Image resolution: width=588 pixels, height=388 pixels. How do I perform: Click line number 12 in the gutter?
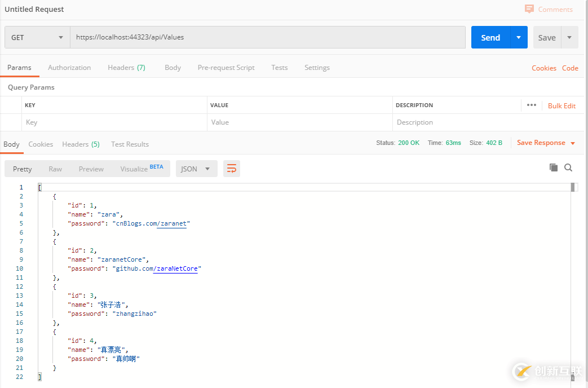pos(20,286)
